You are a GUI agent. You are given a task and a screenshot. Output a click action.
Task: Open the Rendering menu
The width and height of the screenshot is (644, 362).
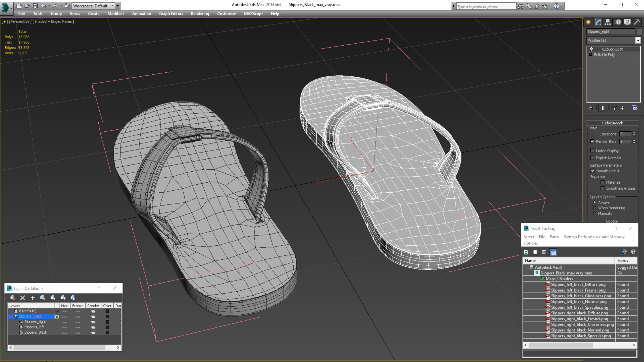[x=200, y=14]
